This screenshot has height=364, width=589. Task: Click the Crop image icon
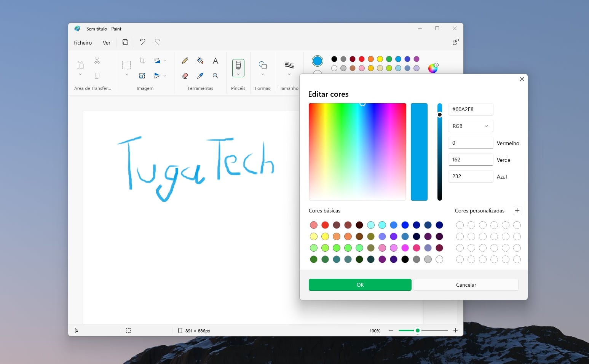[142, 61]
